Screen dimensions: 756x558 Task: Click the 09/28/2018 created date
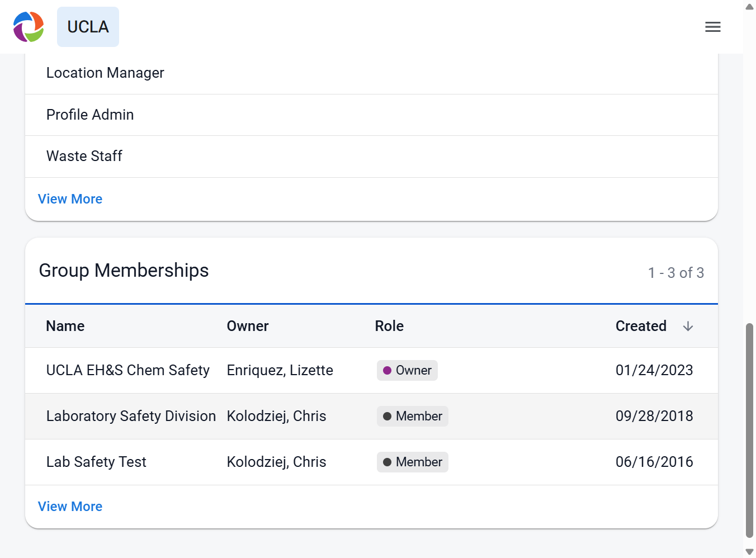click(654, 416)
